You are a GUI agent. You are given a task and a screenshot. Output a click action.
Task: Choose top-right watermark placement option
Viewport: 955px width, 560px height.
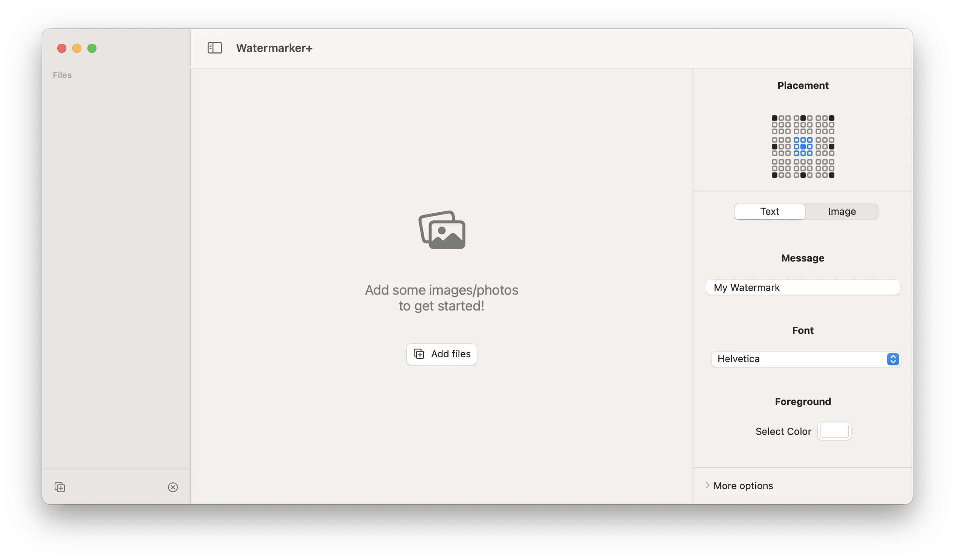825,125
